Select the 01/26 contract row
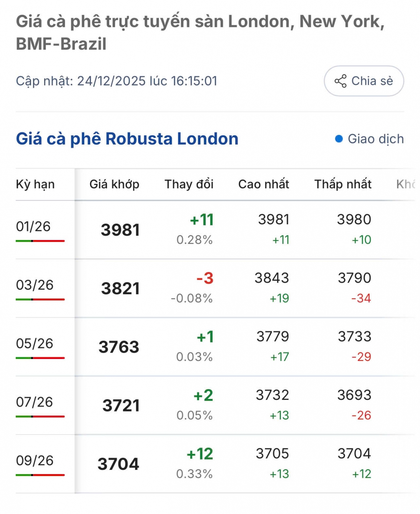 [x=33, y=226]
